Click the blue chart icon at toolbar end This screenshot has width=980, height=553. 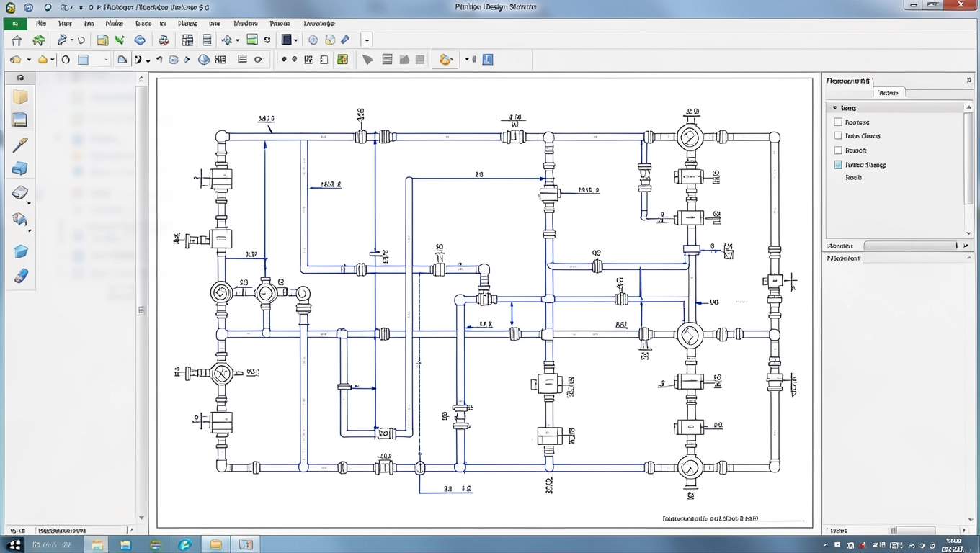(488, 60)
